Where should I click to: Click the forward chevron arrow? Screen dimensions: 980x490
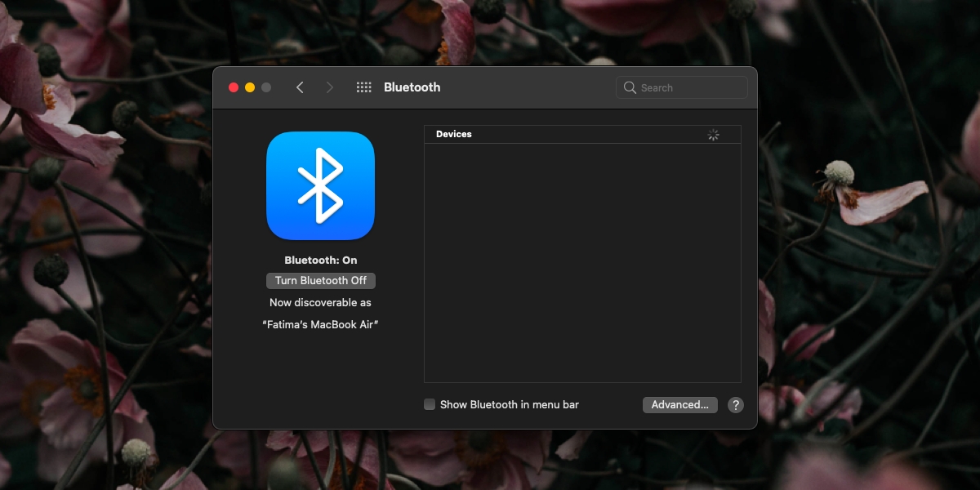(330, 87)
